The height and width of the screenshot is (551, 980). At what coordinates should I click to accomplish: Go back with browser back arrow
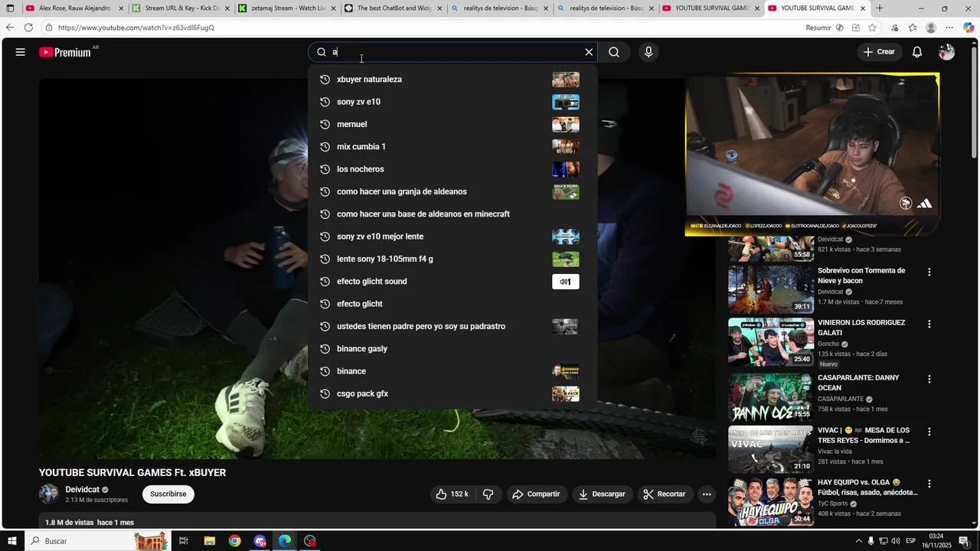tap(9, 28)
